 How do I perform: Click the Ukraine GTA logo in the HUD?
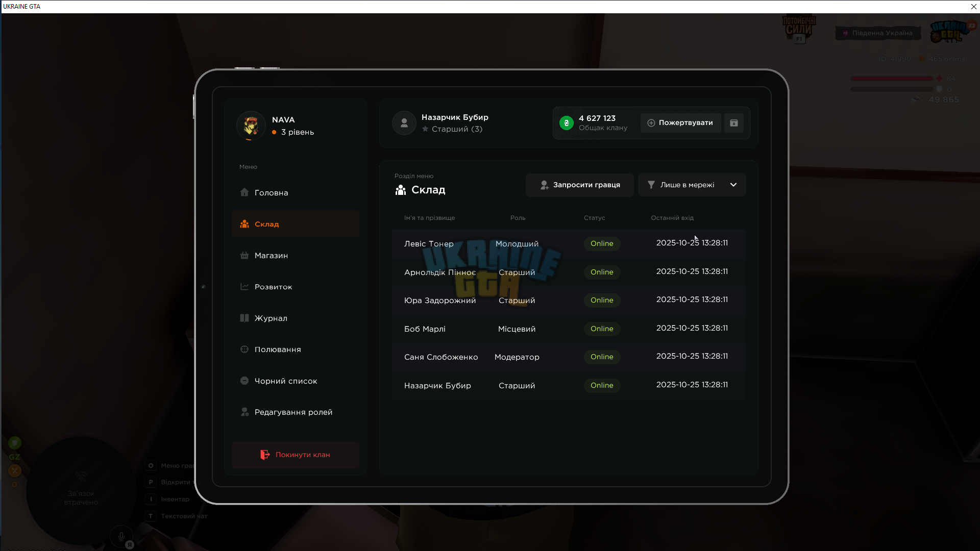pos(950,32)
